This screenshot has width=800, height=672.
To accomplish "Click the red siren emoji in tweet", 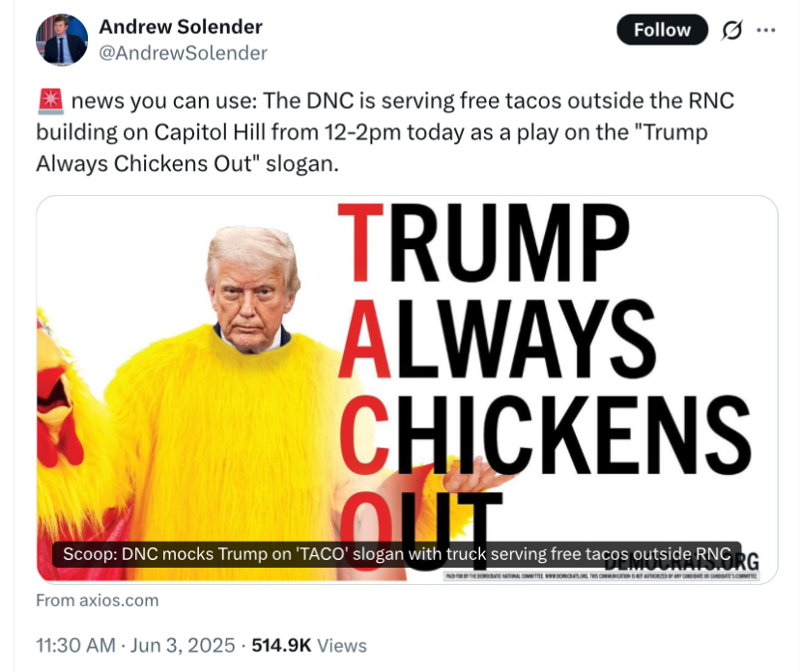I will pyautogui.click(x=50, y=100).
